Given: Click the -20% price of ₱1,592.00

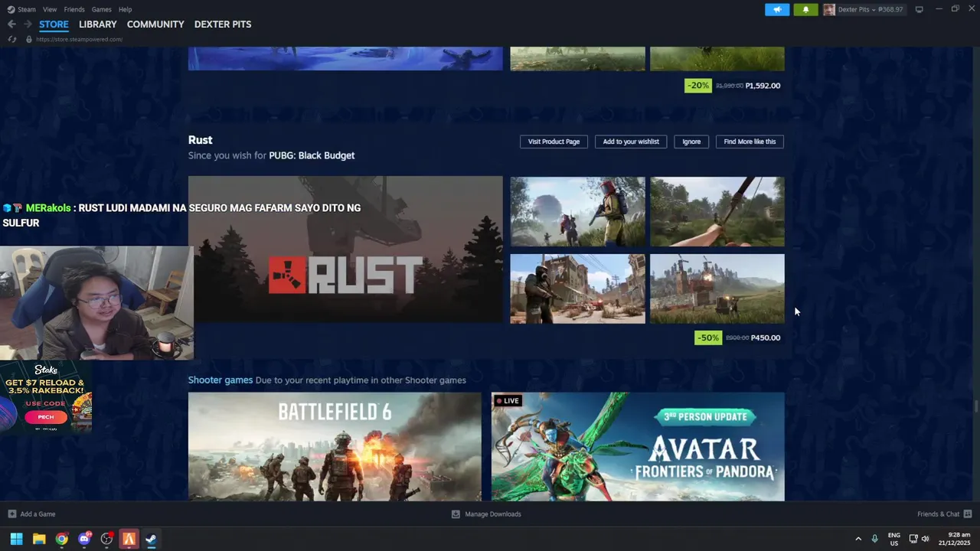Looking at the screenshot, I should [734, 86].
